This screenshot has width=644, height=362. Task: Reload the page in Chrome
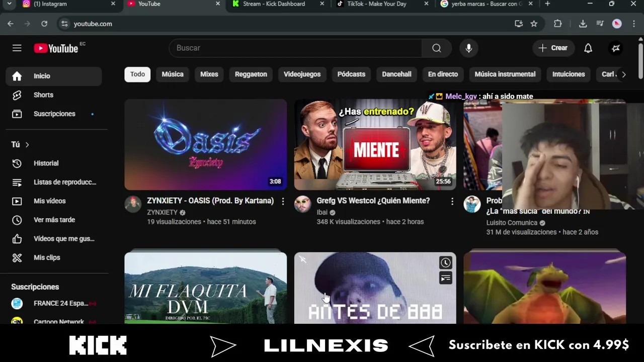[x=44, y=24]
